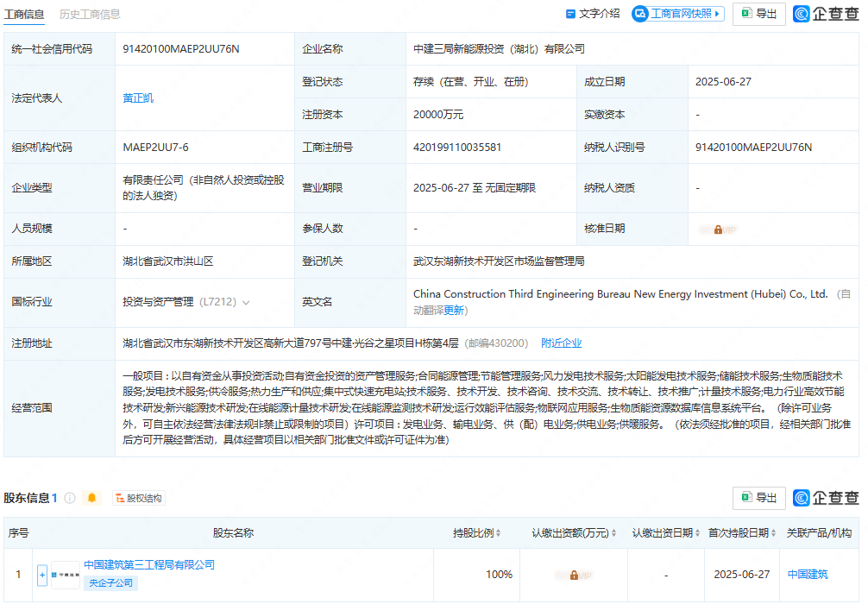868x604 pixels.
Task: Switch to the 历史工商信息 tab
Action: click(90, 14)
